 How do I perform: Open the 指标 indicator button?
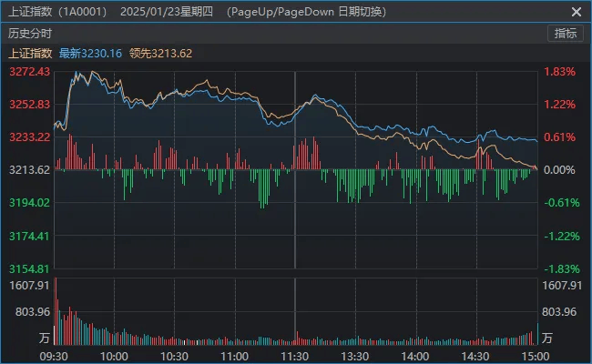tap(566, 34)
